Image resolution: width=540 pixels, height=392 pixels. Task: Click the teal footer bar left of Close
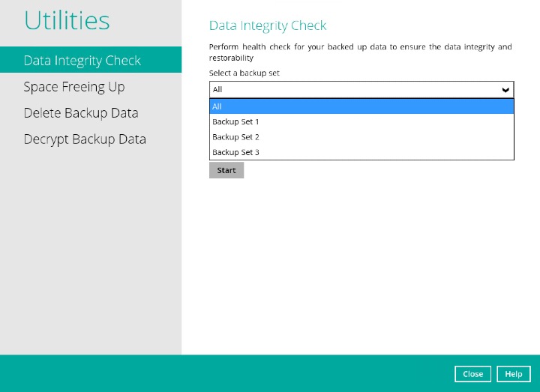pyautogui.click(x=225, y=373)
